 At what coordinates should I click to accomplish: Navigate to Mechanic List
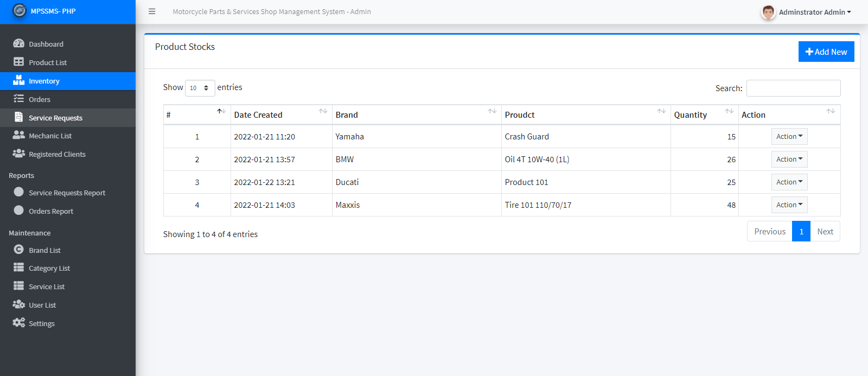click(x=68, y=136)
